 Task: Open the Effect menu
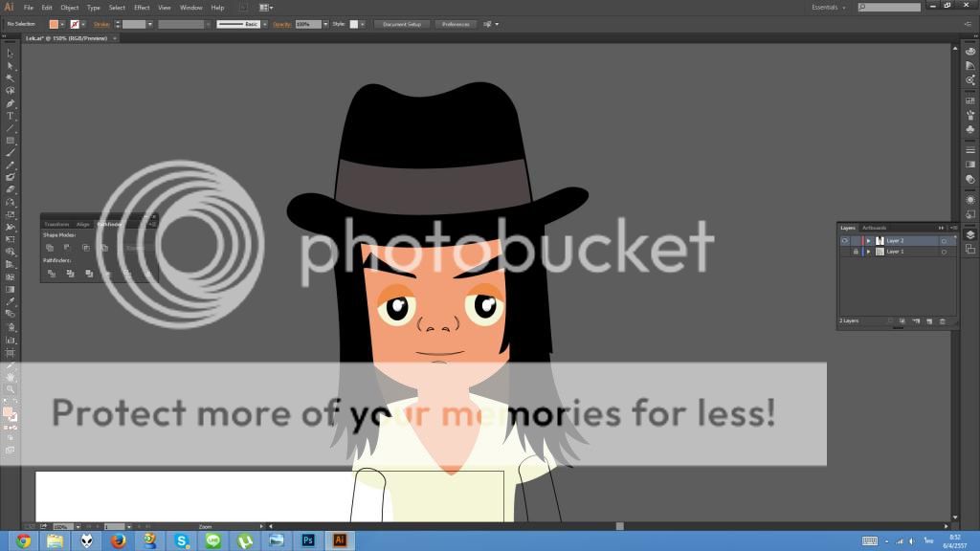point(142,8)
